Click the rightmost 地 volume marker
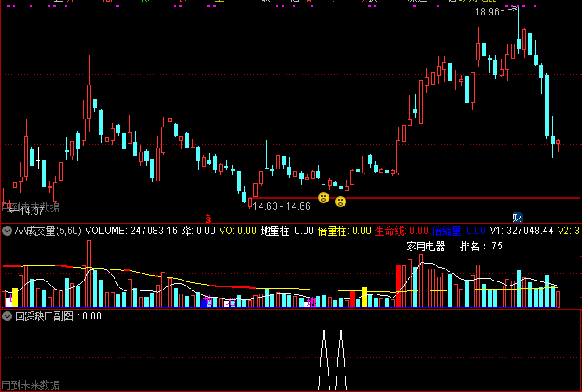The width and height of the screenshot is (582, 392). click(312, 302)
